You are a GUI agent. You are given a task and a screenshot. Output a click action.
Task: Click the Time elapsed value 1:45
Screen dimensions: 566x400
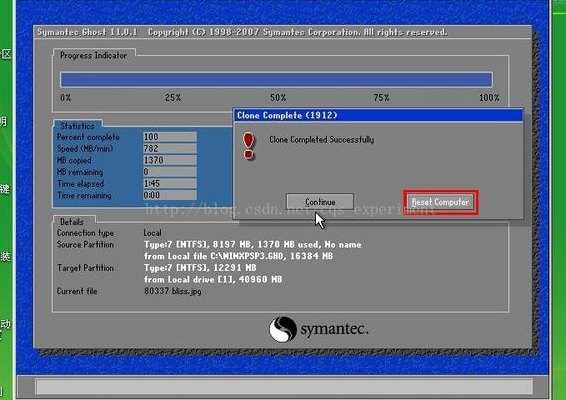[170, 183]
